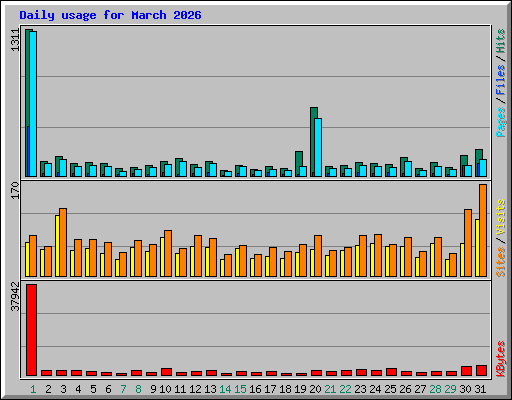Screen dimensions: 512x400
Task: Click the orange visits bar for day 24
Action: tap(378, 255)
